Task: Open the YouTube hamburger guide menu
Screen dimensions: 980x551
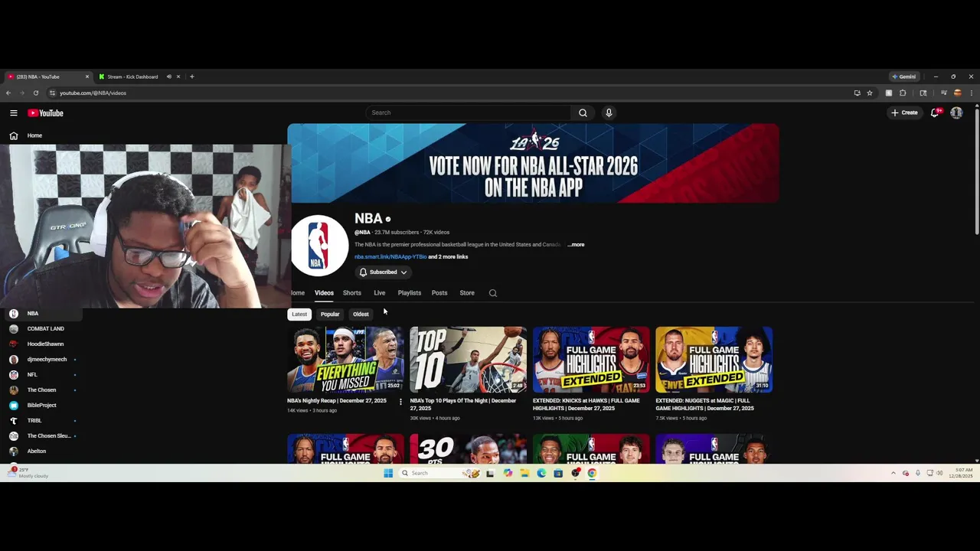Action: click(x=14, y=112)
